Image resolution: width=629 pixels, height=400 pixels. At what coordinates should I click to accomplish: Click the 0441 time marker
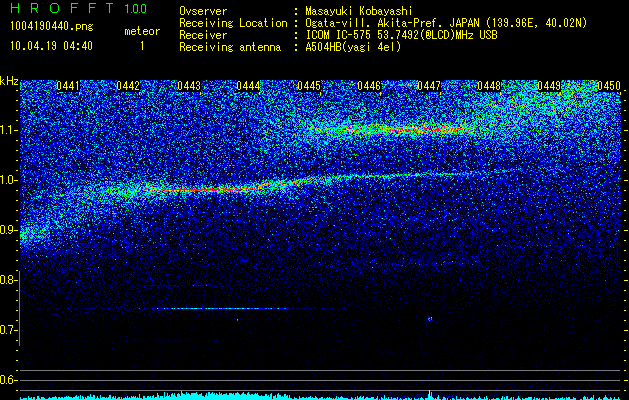pos(68,86)
